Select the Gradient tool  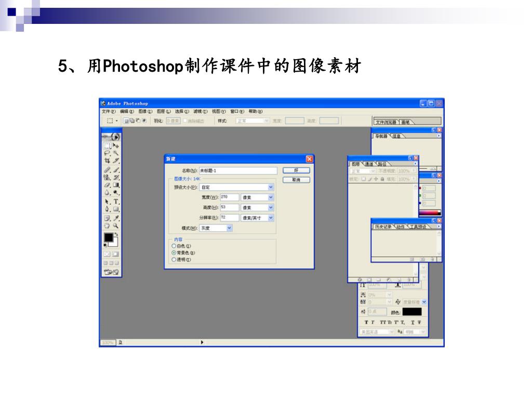(116, 185)
